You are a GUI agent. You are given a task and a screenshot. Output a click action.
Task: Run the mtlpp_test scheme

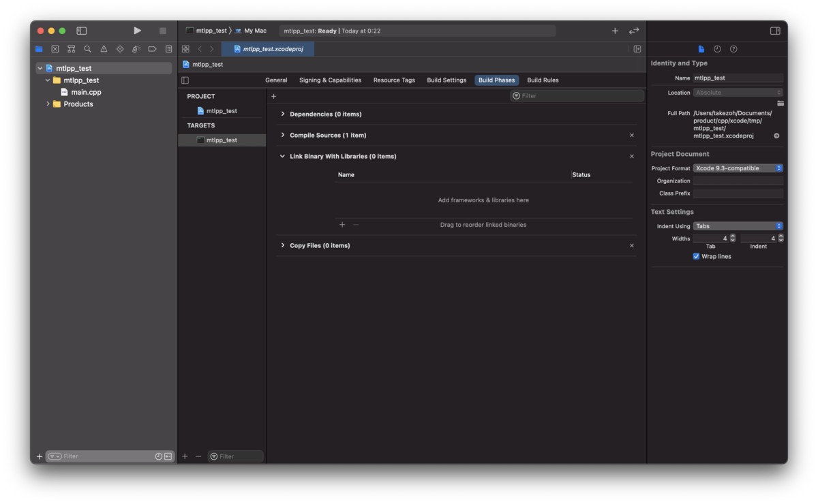[137, 31]
